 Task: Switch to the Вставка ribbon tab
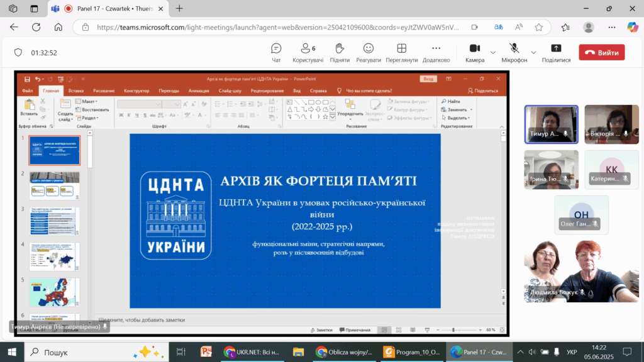point(76,90)
